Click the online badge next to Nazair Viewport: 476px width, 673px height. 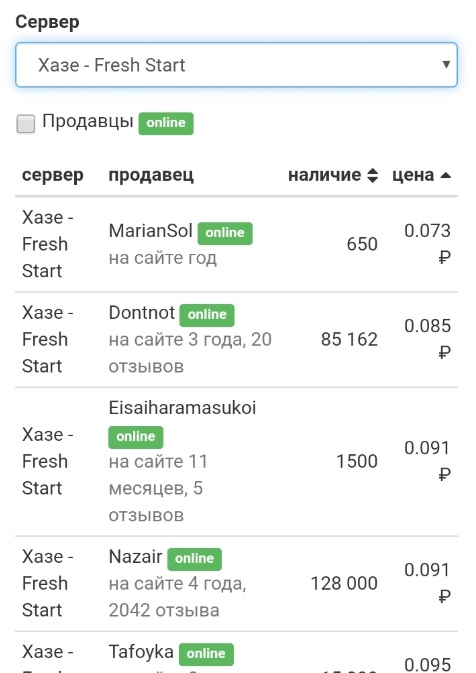click(194, 559)
